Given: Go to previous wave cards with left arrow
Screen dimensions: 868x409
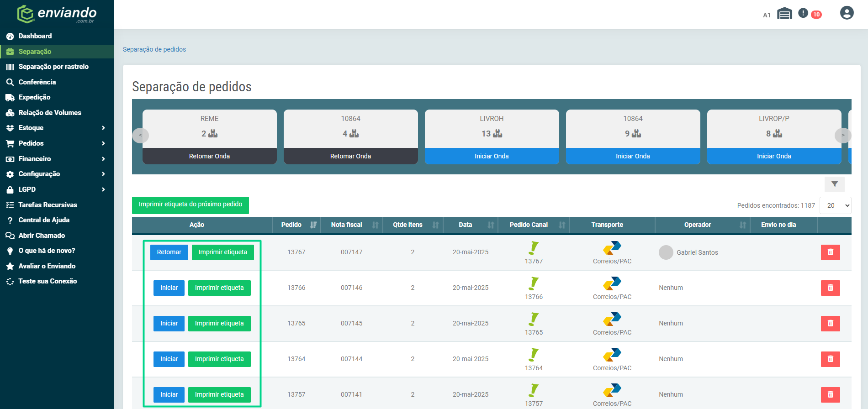Looking at the screenshot, I should (140, 135).
